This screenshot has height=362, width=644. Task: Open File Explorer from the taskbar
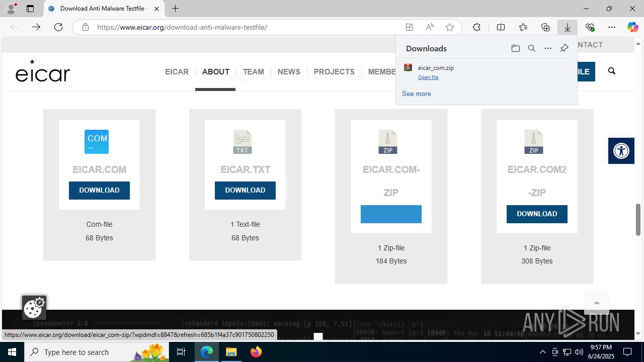pos(231,352)
